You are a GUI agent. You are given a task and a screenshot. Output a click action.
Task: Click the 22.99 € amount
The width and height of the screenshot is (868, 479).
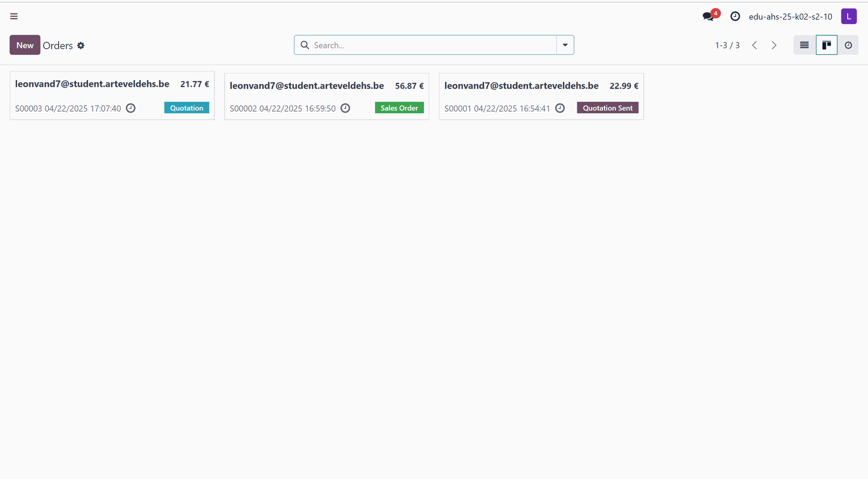point(624,86)
